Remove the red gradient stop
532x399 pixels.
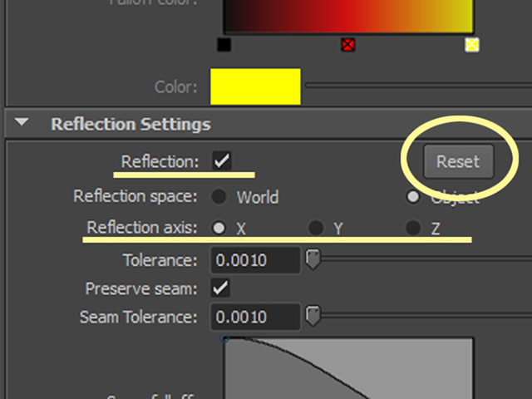348,45
